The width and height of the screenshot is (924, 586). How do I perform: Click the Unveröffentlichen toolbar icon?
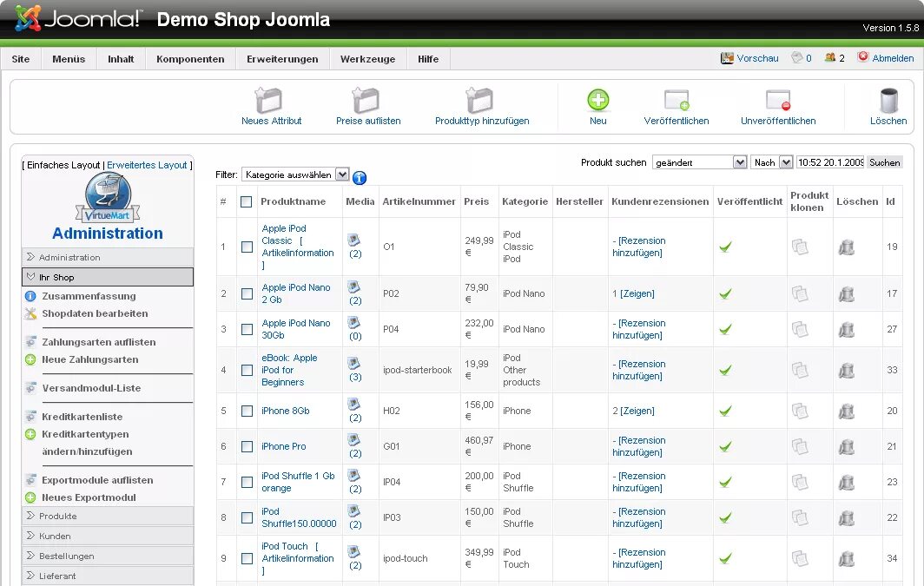coord(778,100)
